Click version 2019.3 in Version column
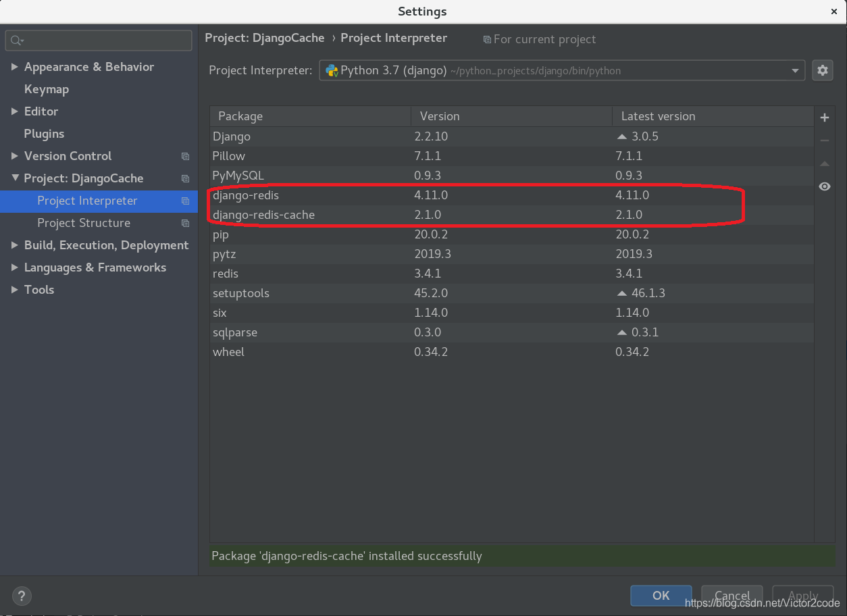847x616 pixels. [x=432, y=254]
